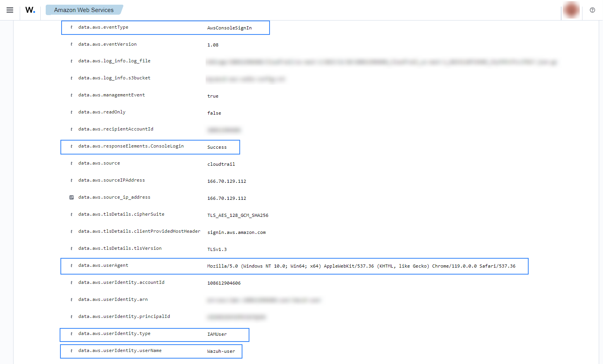This screenshot has height=364, width=603.
Task: Click text type icon beside data.aws.responseElements.ConsoleLogin
Action: pyautogui.click(x=72, y=146)
